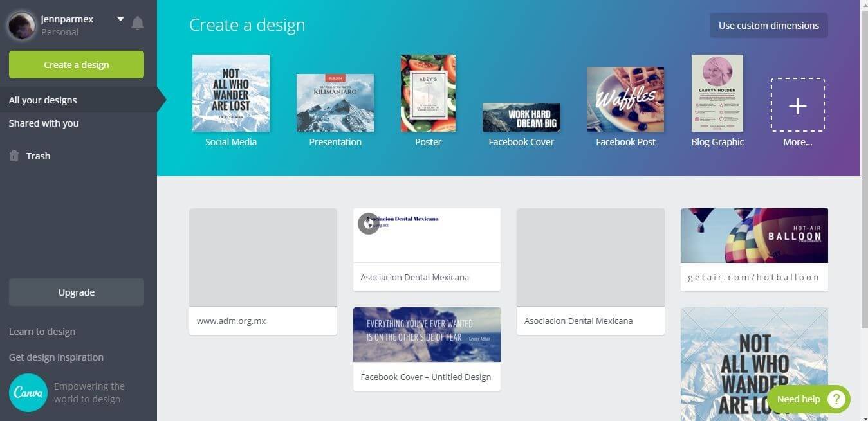Choose the Facebook Cover template thumbnail
The image size is (868, 421).
[521, 117]
